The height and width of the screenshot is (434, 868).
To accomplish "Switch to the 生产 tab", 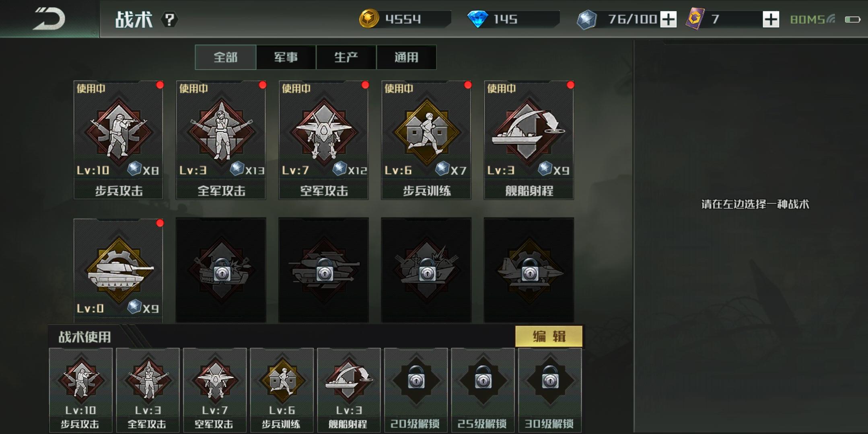I will [x=346, y=57].
